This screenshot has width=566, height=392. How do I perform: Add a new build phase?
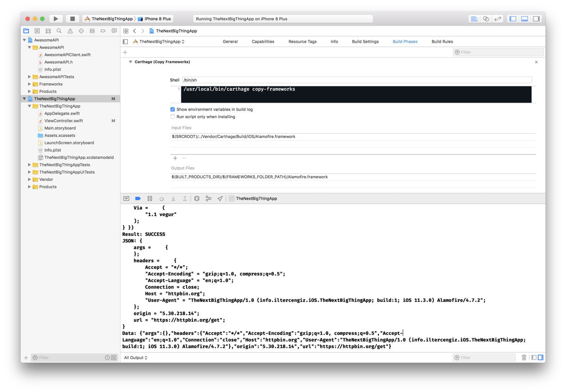(125, 52)
